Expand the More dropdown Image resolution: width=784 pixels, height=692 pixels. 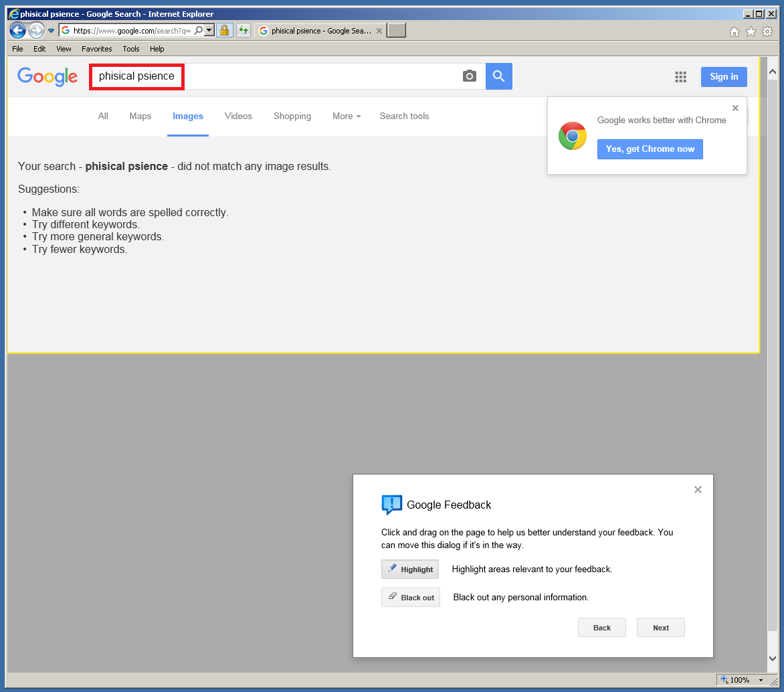coord(347,116)
